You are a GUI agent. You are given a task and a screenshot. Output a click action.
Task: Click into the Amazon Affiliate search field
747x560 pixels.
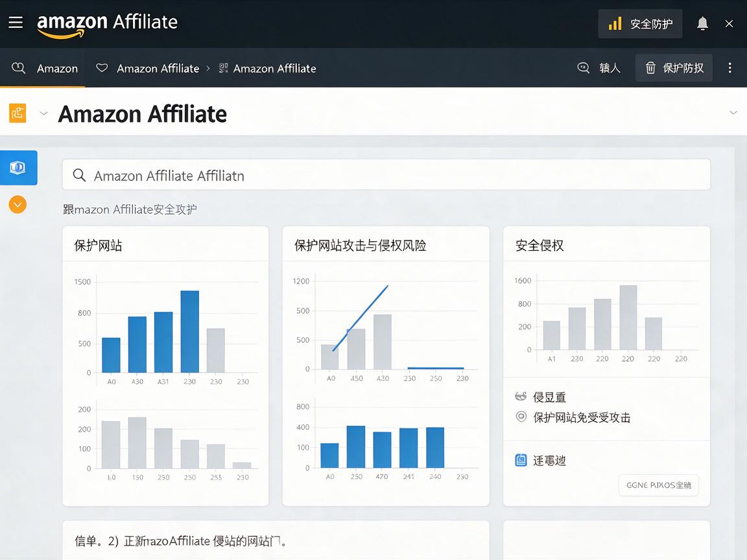click(x=386, y=175)
